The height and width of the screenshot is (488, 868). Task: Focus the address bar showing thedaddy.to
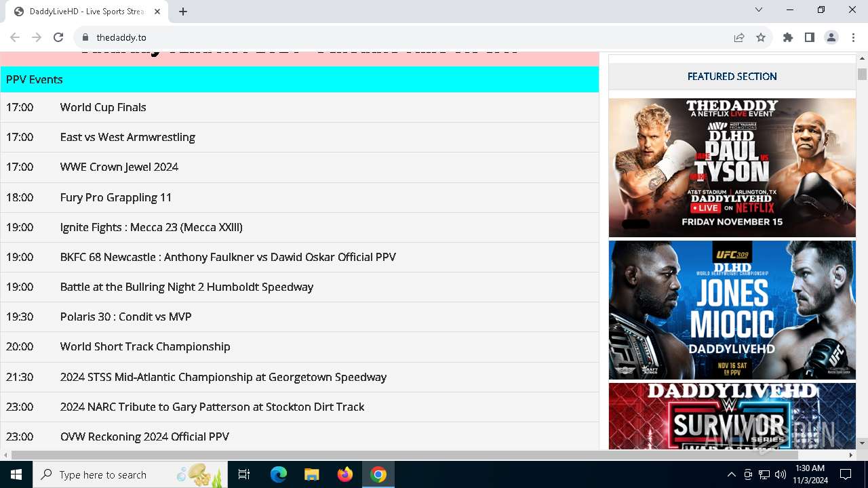point(407,37)
